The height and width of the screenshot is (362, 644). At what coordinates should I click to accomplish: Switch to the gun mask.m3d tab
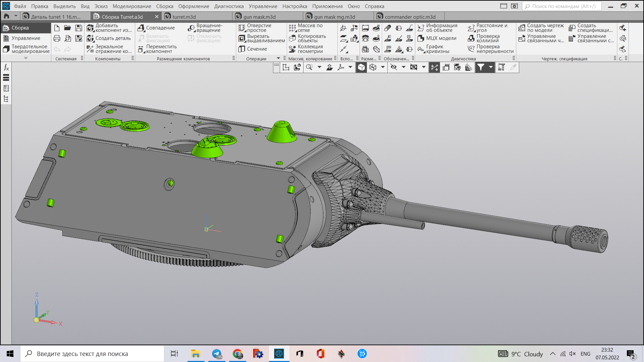click(x=259, y=17)
